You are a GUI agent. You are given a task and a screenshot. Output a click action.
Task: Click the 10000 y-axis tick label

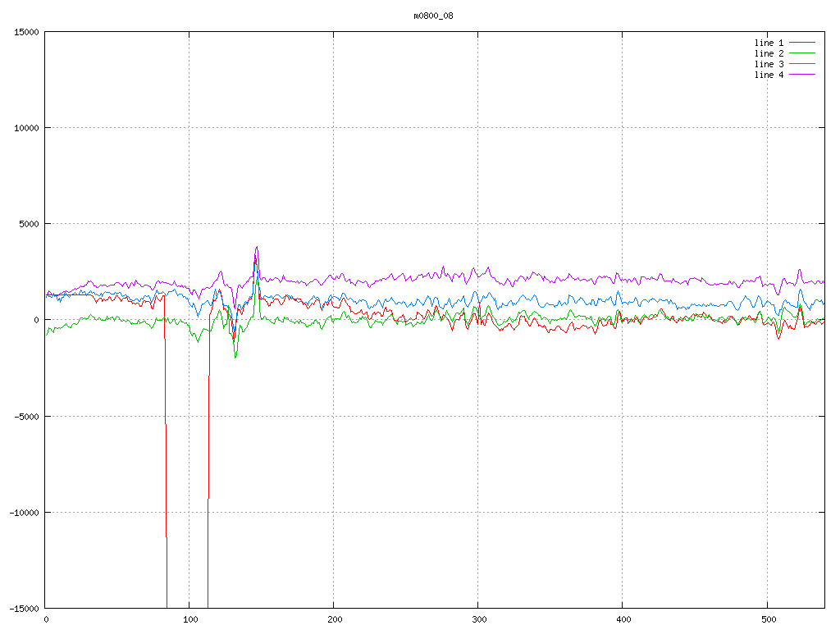click(x=26, y=128)
